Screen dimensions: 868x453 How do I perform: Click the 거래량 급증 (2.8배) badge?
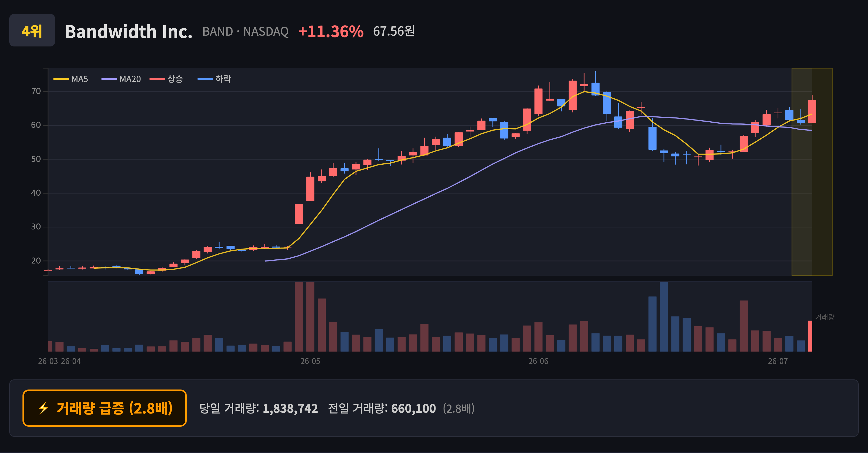click(x=104, y=408)
